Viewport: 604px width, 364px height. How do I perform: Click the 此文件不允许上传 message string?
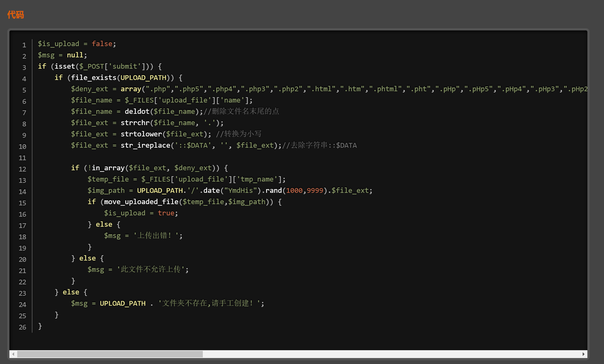point(150,270)
